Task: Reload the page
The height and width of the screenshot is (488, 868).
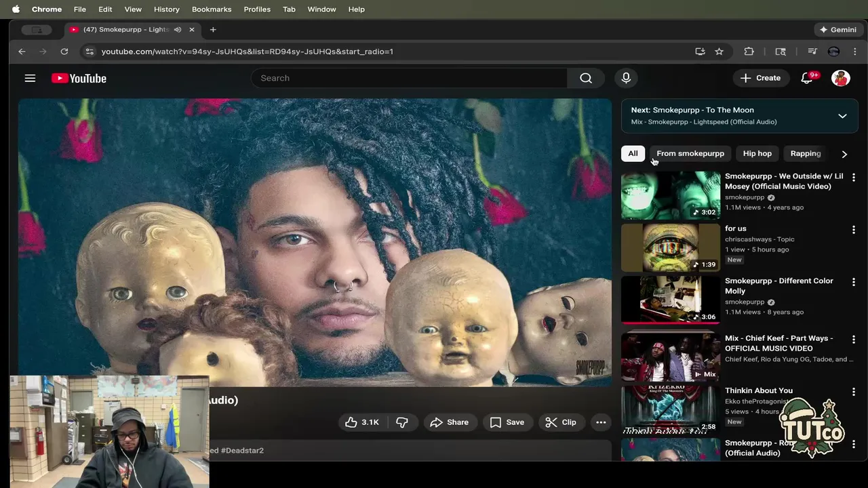Action: 64,52
